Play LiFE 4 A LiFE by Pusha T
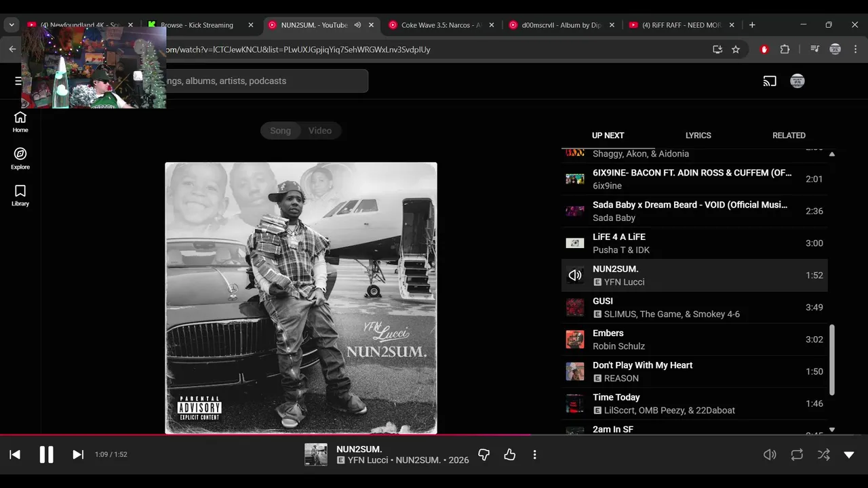 694,243
